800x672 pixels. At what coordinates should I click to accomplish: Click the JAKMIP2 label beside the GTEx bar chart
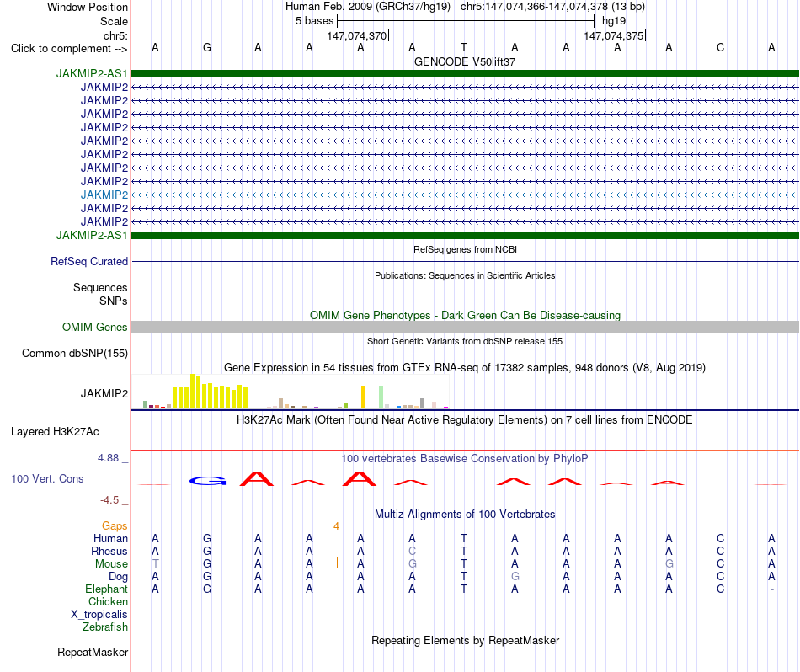104,393
